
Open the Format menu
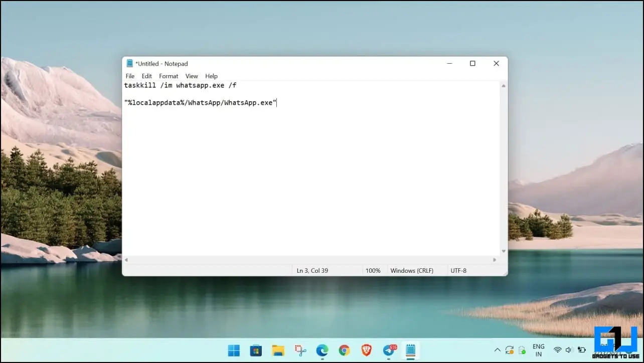[x=169, y=76]
